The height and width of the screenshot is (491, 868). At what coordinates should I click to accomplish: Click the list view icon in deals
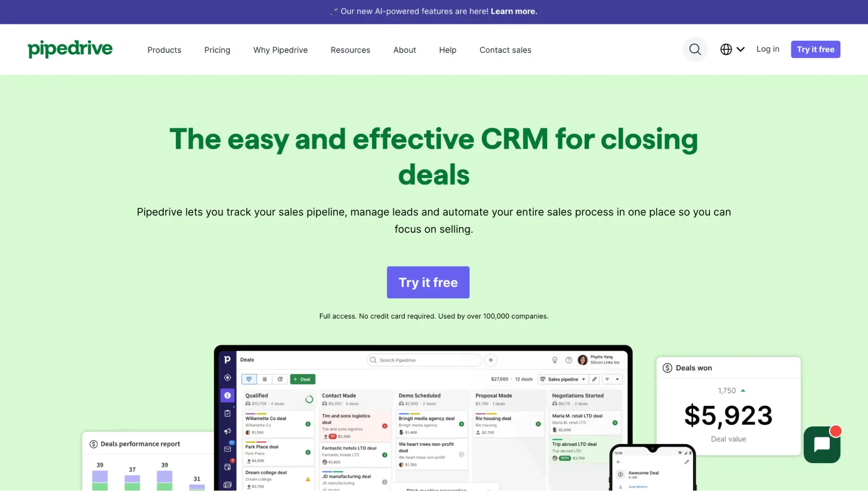point(264,379)
